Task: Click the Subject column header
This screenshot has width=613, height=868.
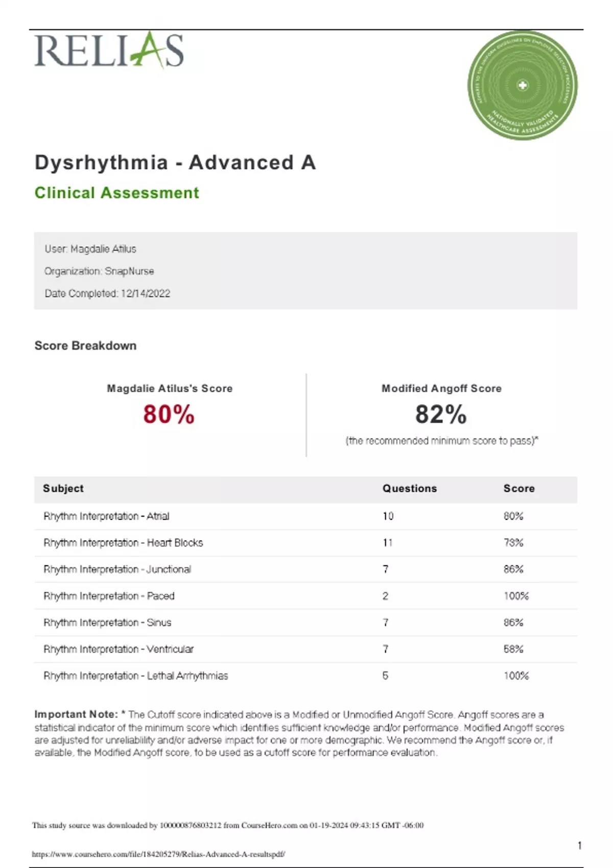Action: 63,489
